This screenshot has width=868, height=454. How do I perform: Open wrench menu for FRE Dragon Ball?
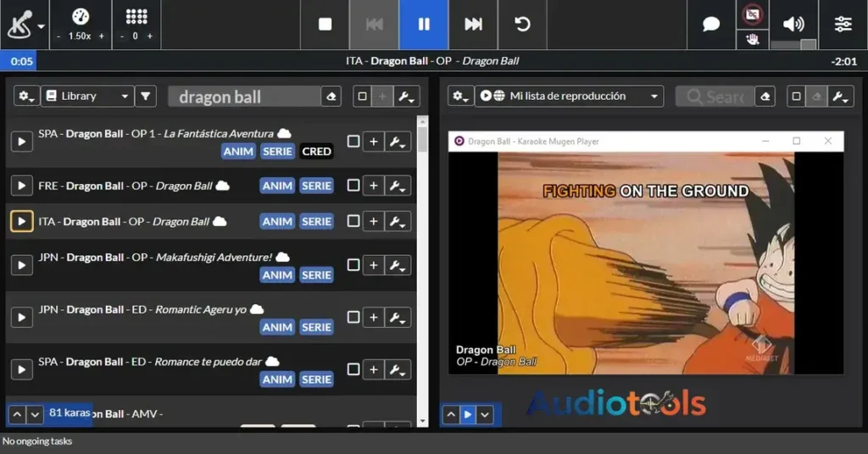(398, 185)
